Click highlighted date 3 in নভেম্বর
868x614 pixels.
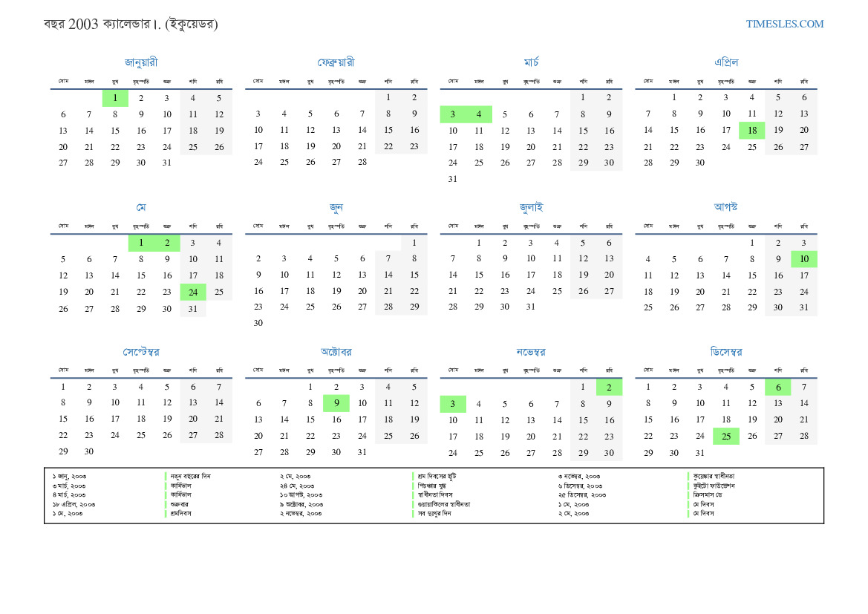[x=453, y=404]
